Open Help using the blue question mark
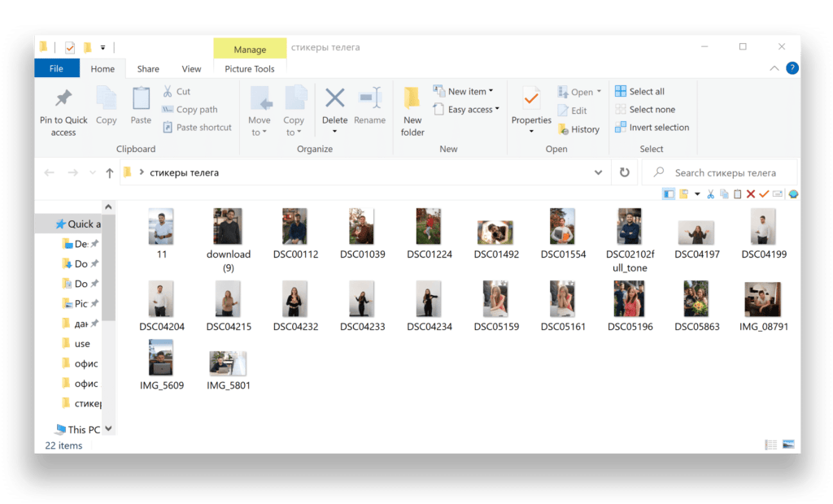Viewport: 833px width, 504px height. [x=792, y=68]
